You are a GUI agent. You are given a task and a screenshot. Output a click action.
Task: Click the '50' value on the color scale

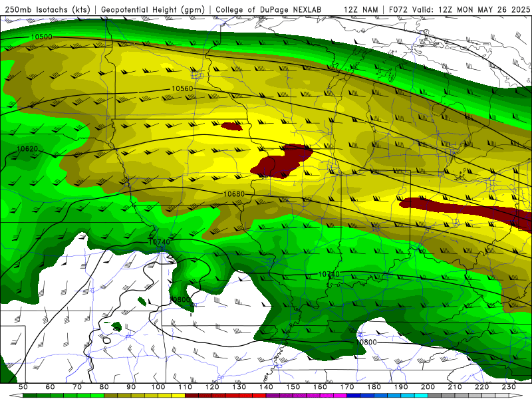23,387
